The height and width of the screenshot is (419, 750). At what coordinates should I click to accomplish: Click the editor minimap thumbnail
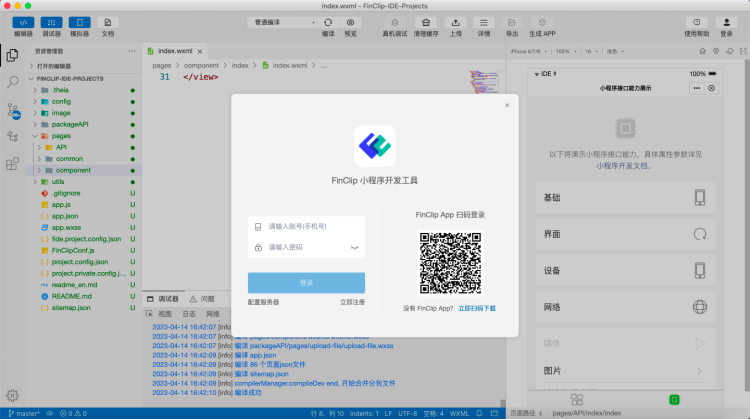tap(484, 81)
